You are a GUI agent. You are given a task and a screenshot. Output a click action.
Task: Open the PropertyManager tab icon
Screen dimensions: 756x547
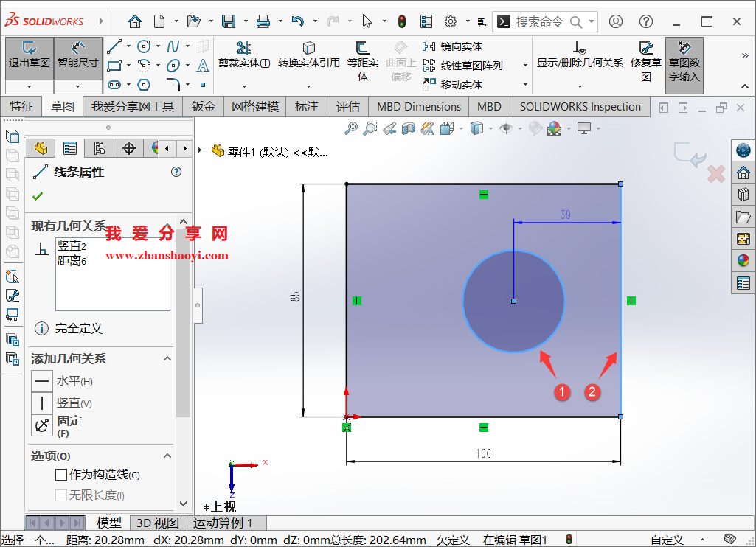point(70,148)
